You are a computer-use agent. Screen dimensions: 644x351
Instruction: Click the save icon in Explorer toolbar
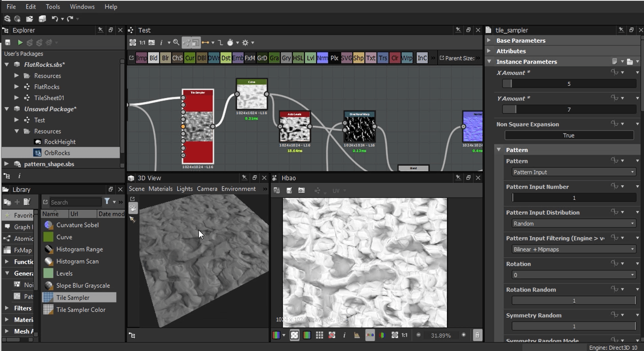7,42
